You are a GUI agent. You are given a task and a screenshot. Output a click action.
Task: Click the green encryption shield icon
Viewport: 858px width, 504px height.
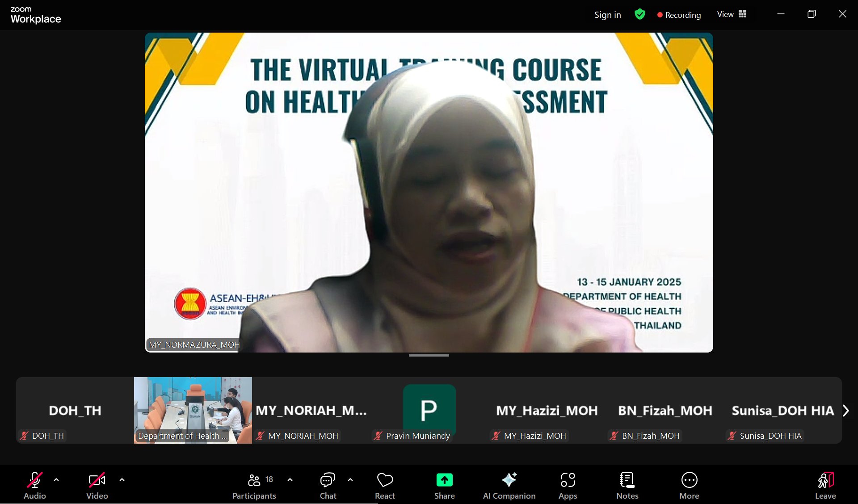pos(640,14)
